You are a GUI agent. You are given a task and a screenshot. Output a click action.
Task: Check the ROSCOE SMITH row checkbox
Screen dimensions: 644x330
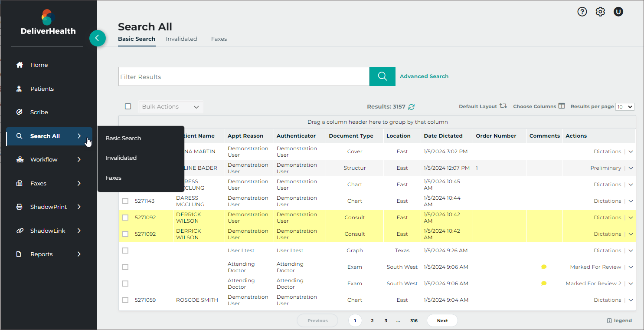click(x=125, y=300)
